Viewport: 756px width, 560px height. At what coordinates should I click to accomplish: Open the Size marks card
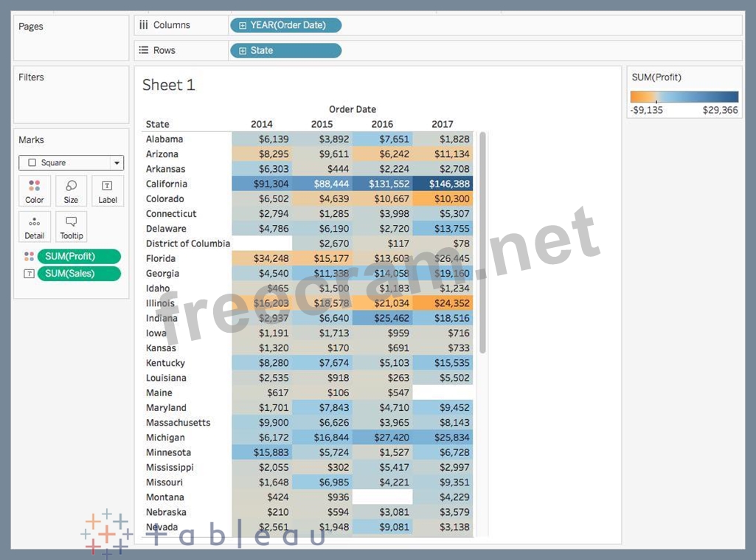tap(71, 190)
